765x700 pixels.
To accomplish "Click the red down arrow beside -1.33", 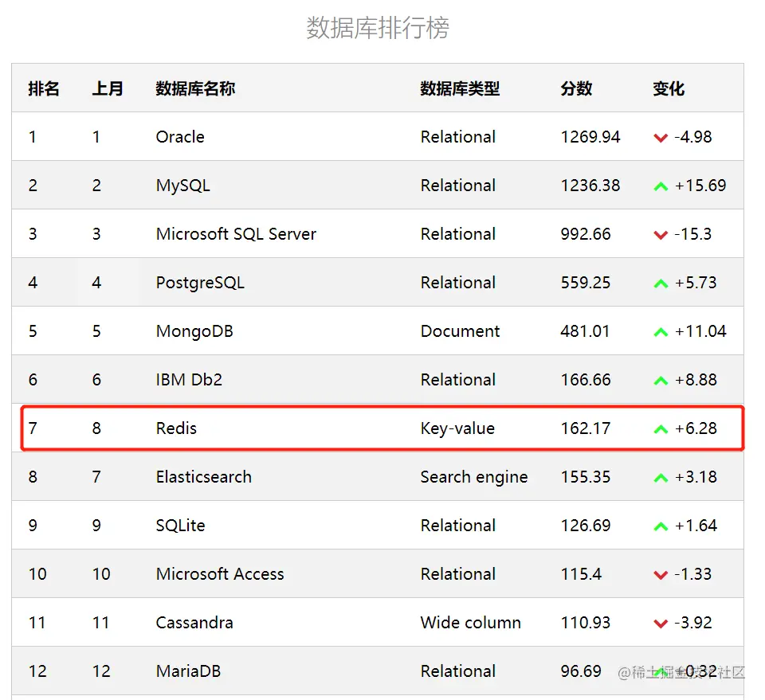I will (x=661, y=575).
